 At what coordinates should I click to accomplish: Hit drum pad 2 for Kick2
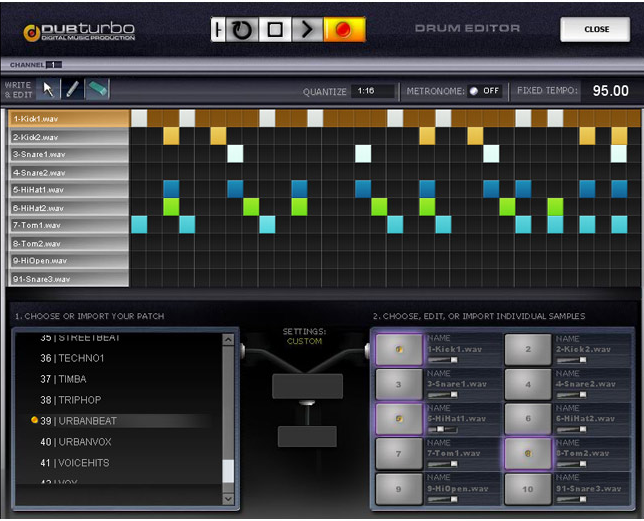coord(528,349)
